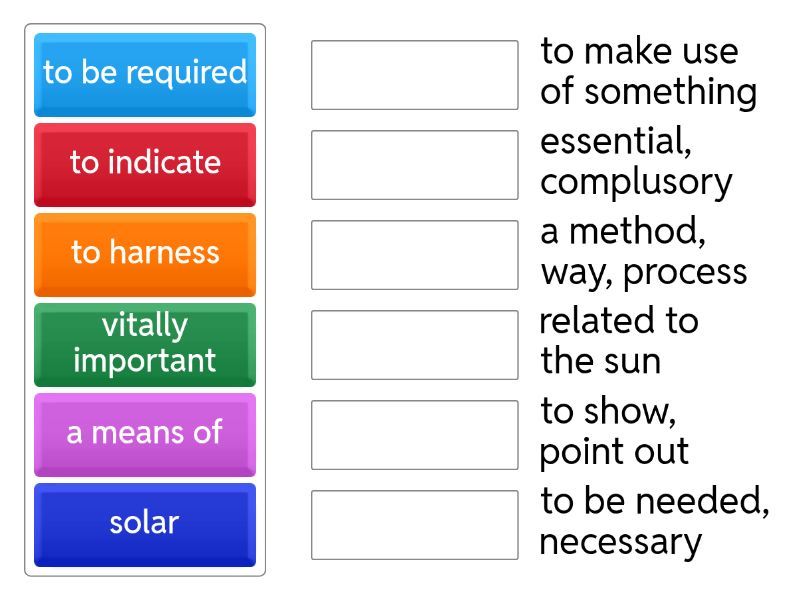
Task: Select the dark blue 'solar' tile
Action: 145,524
